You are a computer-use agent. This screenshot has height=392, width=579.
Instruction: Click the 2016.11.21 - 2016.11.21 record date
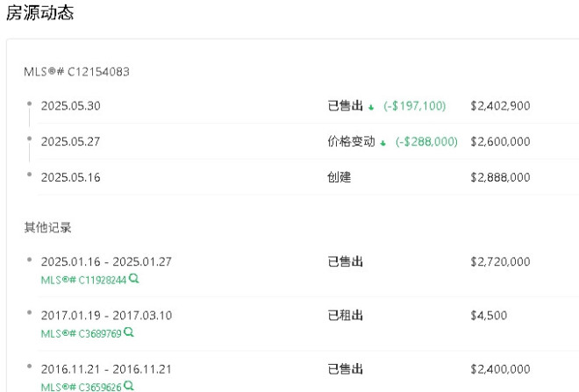106,369
